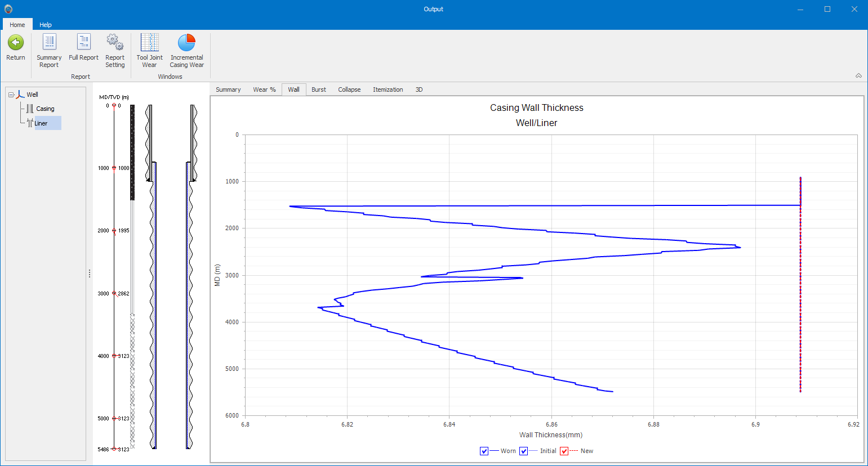Collapse the ribbon with the chevron

point(858,75)
